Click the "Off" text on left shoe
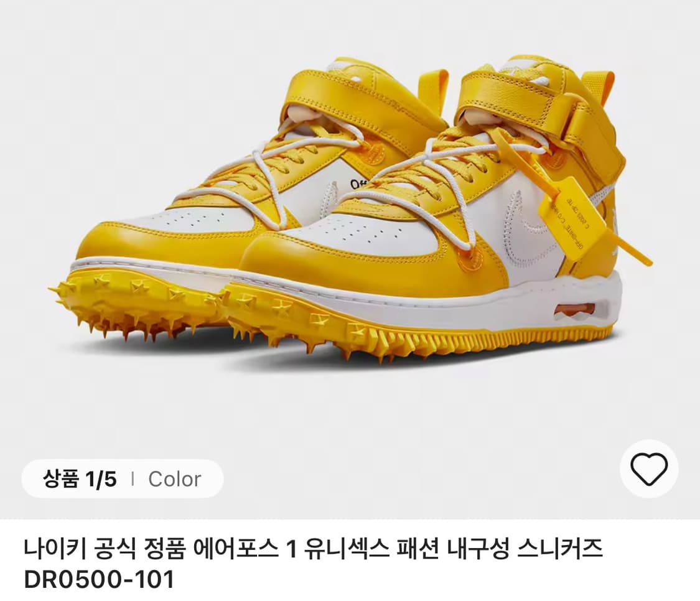This screenshot has width=700, height=601. (357, 184)
